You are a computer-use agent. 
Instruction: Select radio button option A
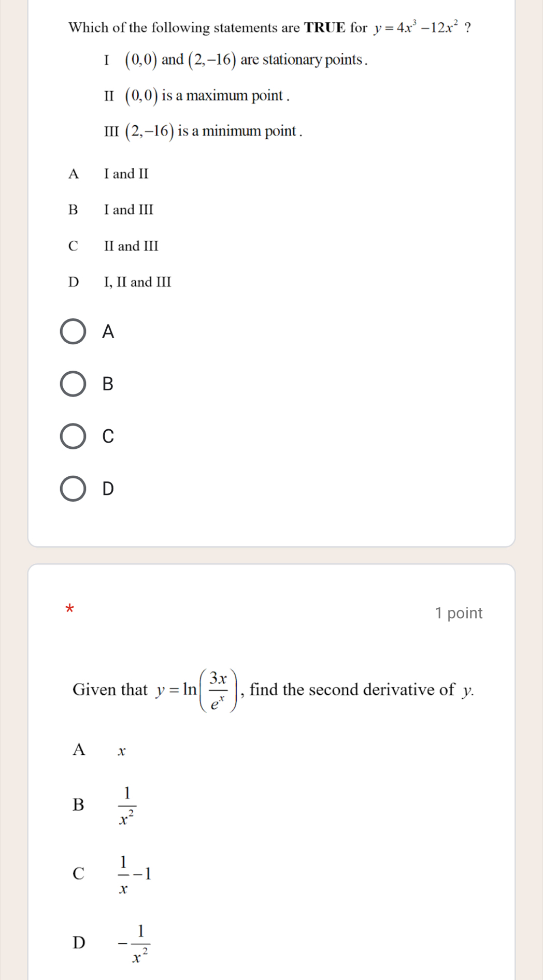pos(73,332)
